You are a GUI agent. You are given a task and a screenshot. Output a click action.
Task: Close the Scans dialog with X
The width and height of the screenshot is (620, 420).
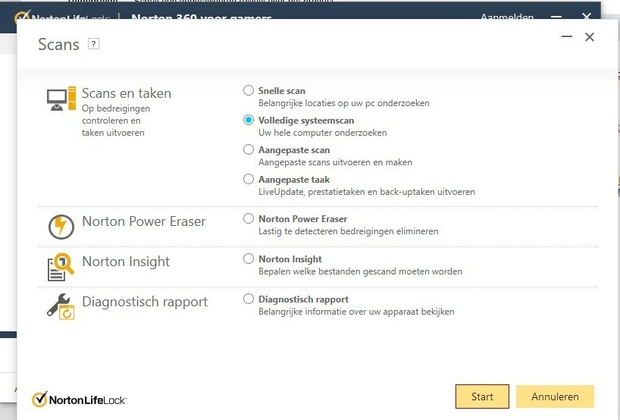590,37
